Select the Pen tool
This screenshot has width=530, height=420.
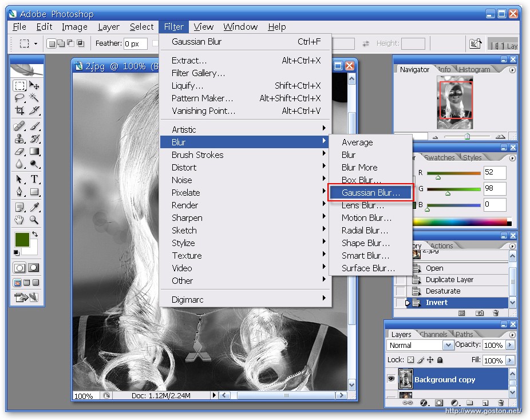(19, 192)
